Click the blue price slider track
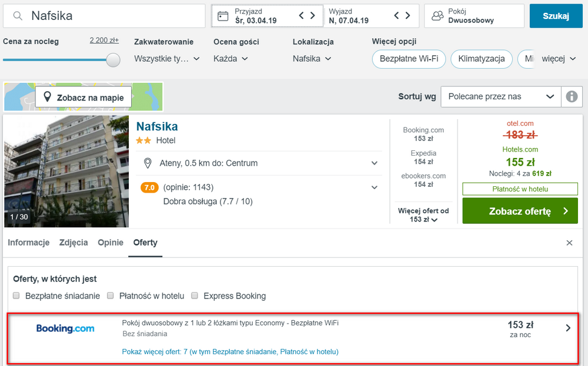This screenshot has height=366, width=588. [x=55, y=60]
